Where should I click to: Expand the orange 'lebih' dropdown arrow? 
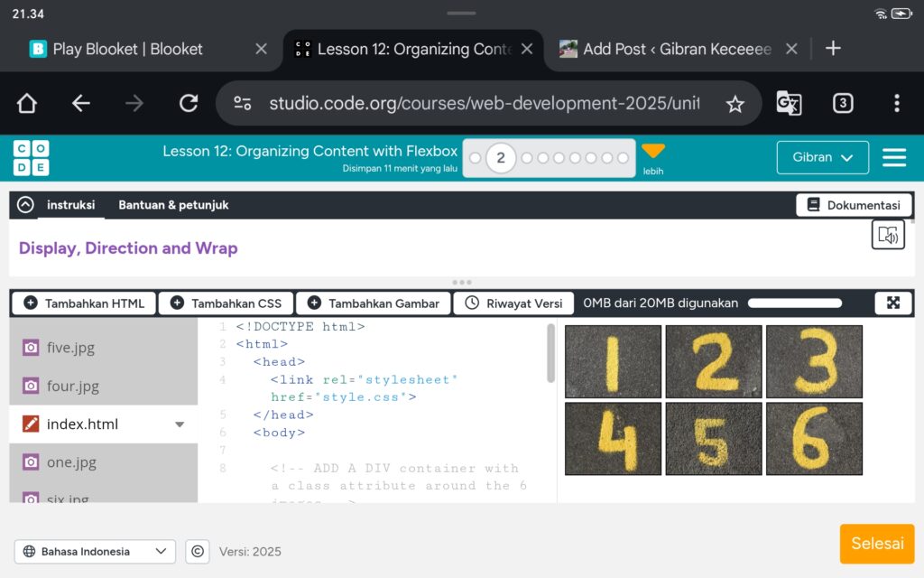tap(652, 152)
